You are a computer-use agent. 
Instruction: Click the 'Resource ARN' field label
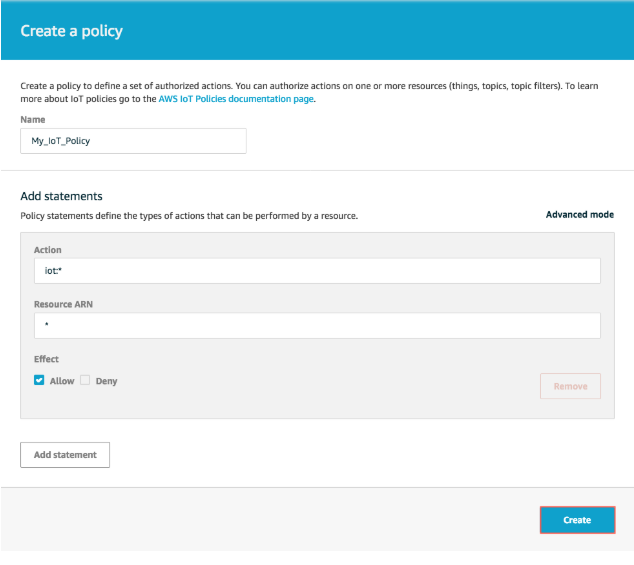[65, 304]
